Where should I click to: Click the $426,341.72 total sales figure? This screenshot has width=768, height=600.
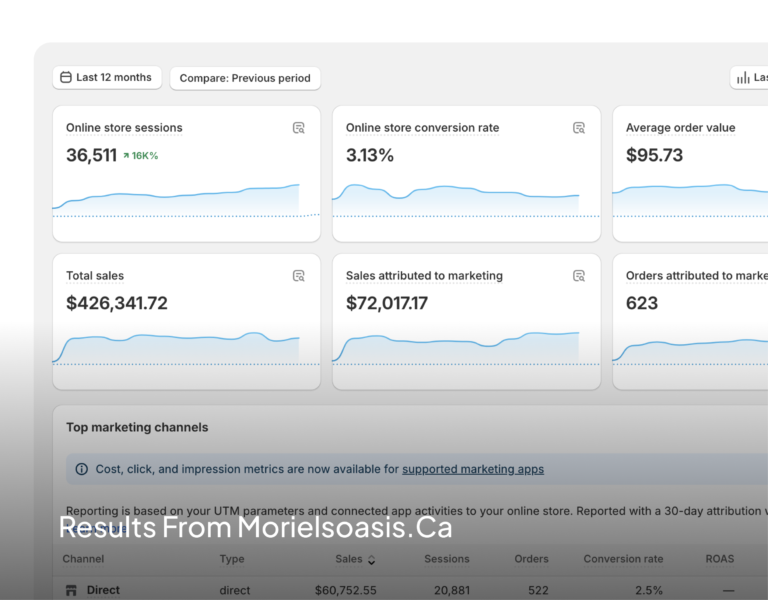117,303
